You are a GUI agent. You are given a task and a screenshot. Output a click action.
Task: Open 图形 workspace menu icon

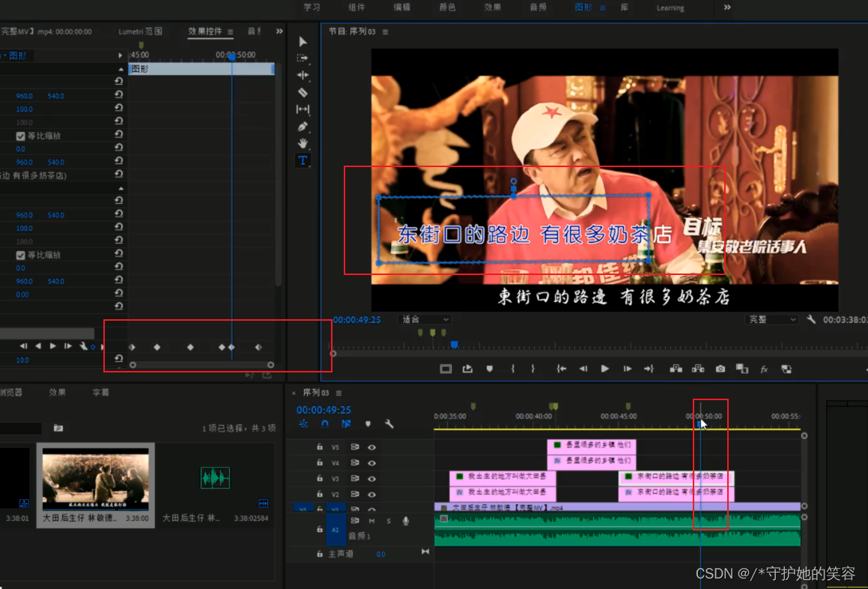tap(602, 7)
